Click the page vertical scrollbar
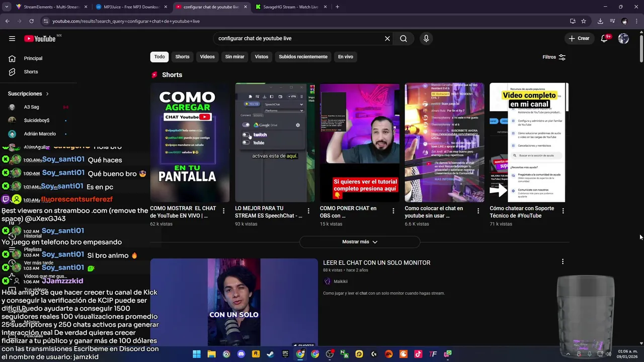The height and width of the screenshot is (362, 644). tap(641, 48)
